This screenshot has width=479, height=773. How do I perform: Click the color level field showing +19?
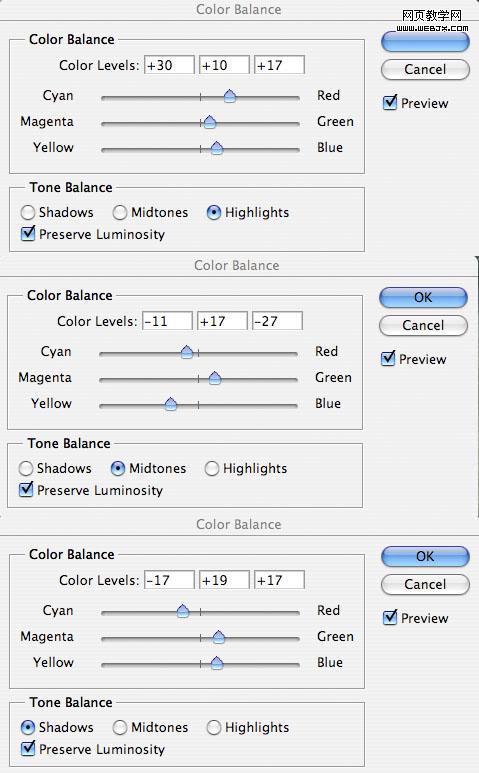224,580
